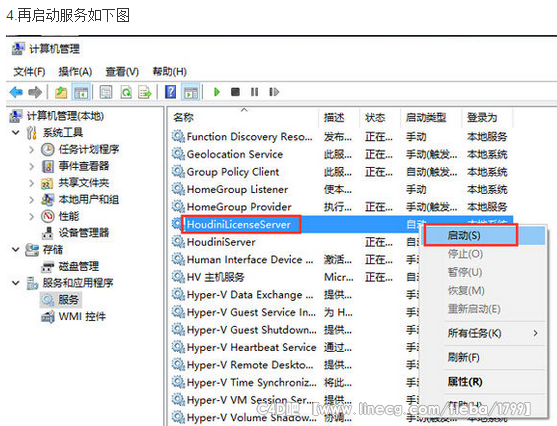Image resolution: width=557 pixels, height=426 pixels.
Task: Select WMI 控件 in the tree
Action: click(x=82, y=316)
